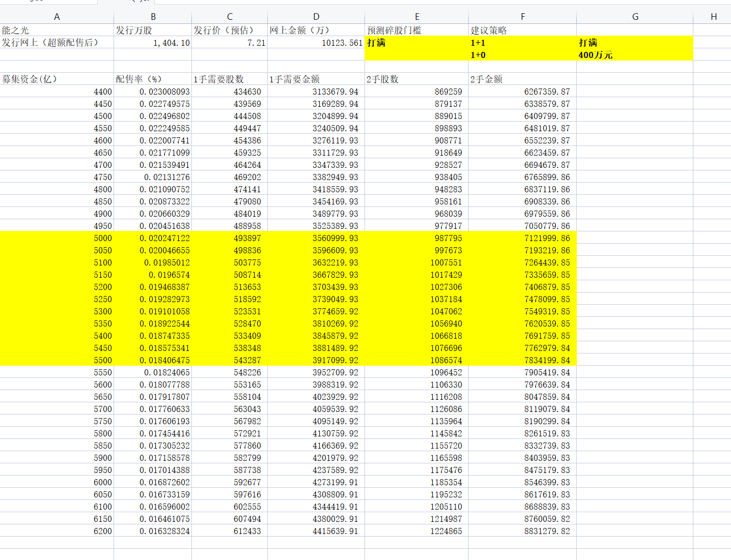Viewport: 731px width, 560px height.
Task: Click the 预测碎股门槛 cell
Action: [x=416, y=30]
